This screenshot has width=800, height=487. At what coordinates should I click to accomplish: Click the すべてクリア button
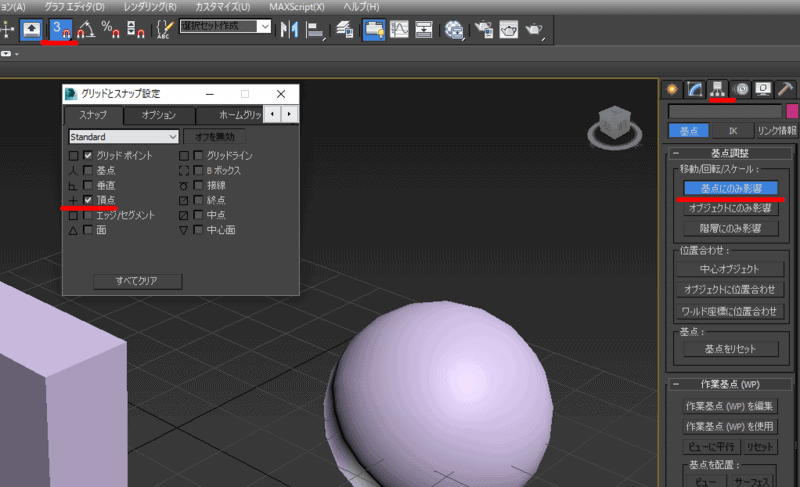137,281
